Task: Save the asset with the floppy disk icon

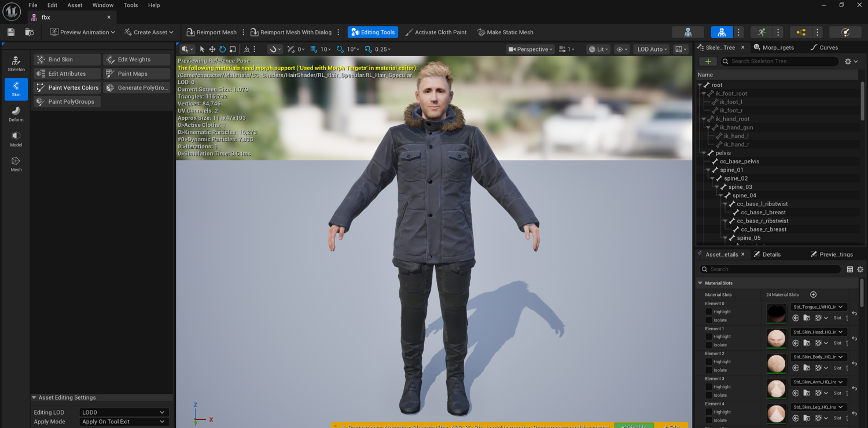Action: (11, 32)
